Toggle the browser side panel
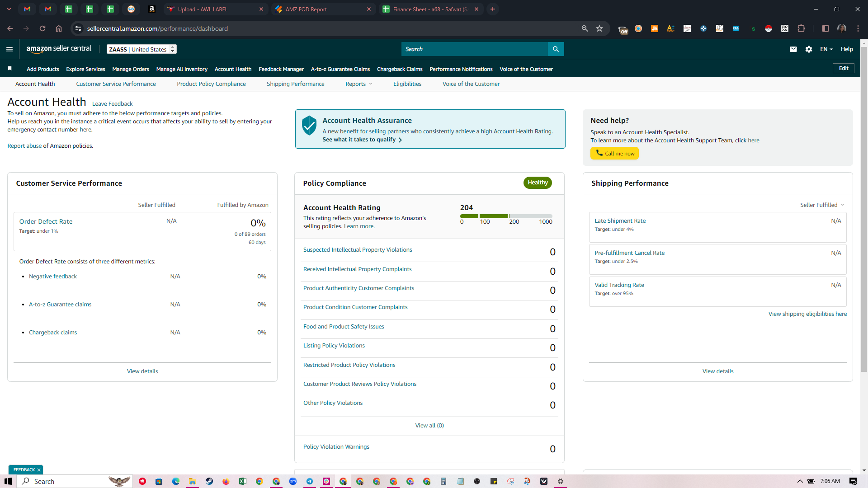The height and width of the screenshot is (488, 868). pos(826,28)
